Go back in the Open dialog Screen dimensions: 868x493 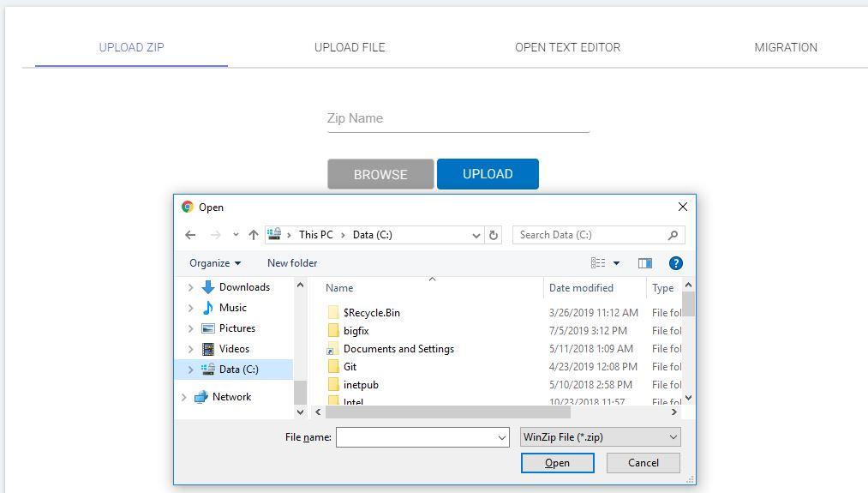(190, 235)
